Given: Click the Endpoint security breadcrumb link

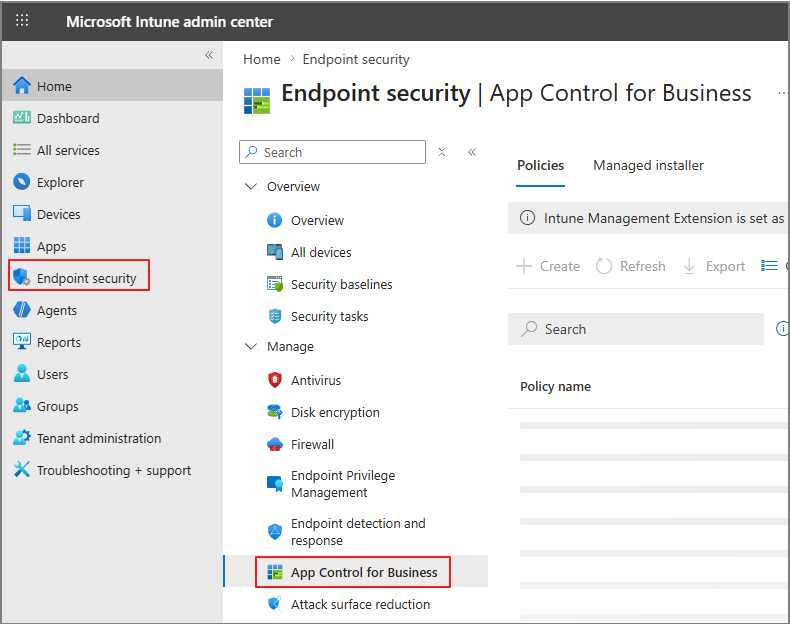Looking at the screenshot, I should 356,59.
